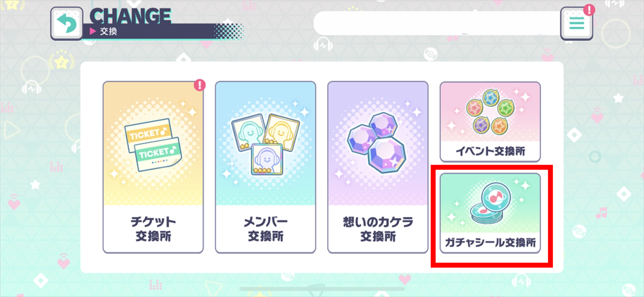This screenshot has height=297, width=644.
Task: Click the CHANGE title heading
Action: pyautogui.click(x=130, y=16)
